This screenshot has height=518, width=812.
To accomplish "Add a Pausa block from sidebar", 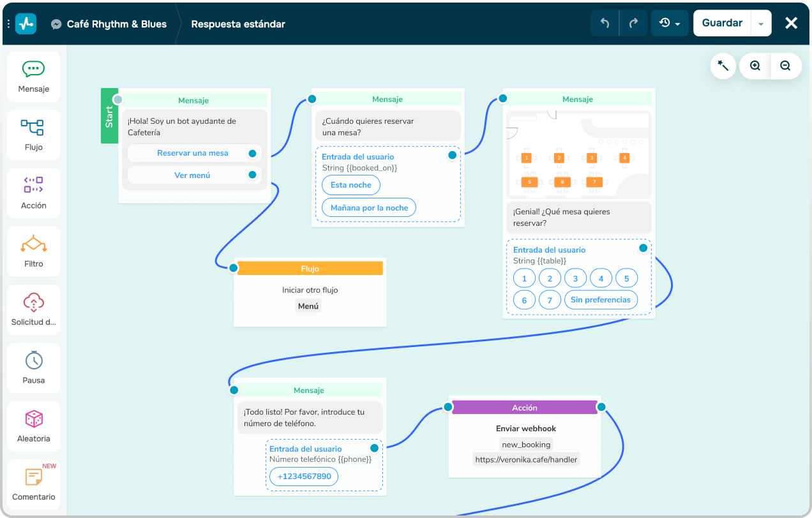I will coord(34,367).
